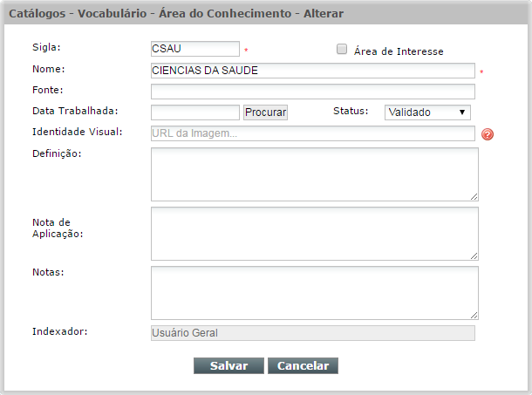Click the resize grip of Nota de Aplicação box

(474, 256)
